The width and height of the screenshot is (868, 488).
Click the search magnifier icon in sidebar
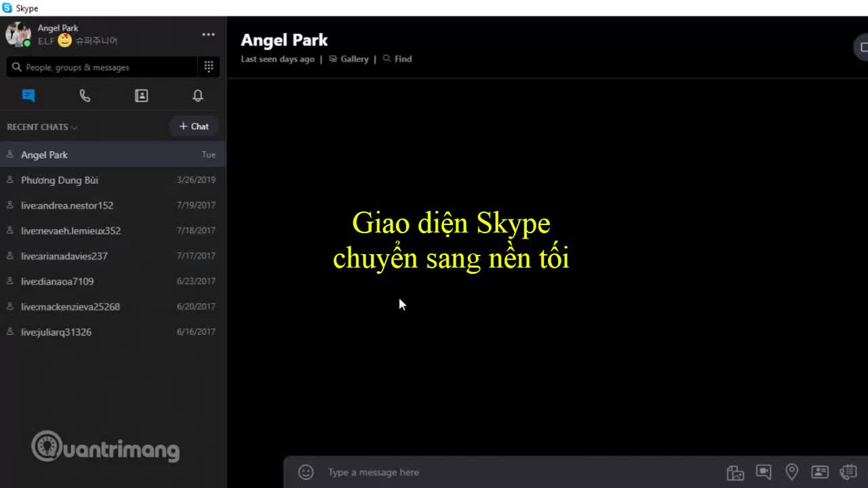pos(16,67)
